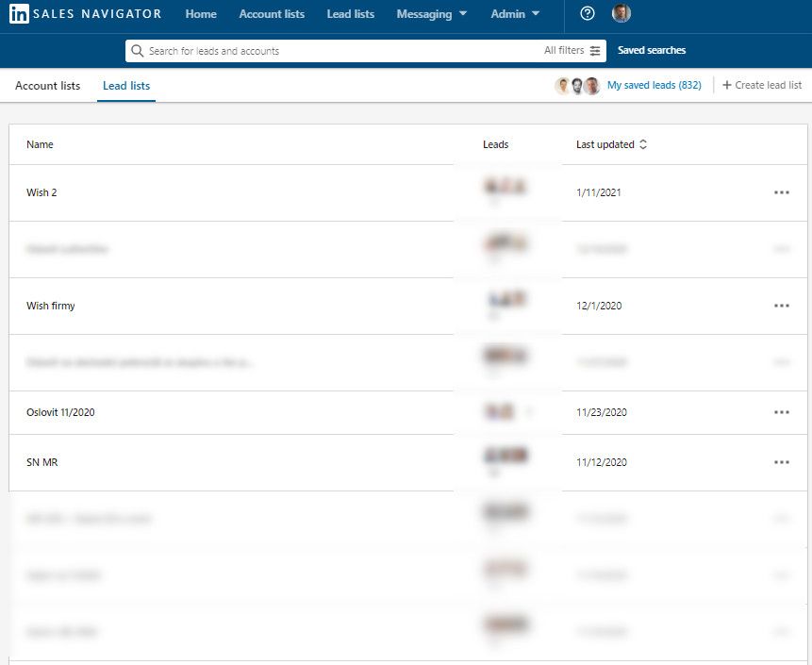
Task: Click the search for leads and accounts field
Action: 340,51
